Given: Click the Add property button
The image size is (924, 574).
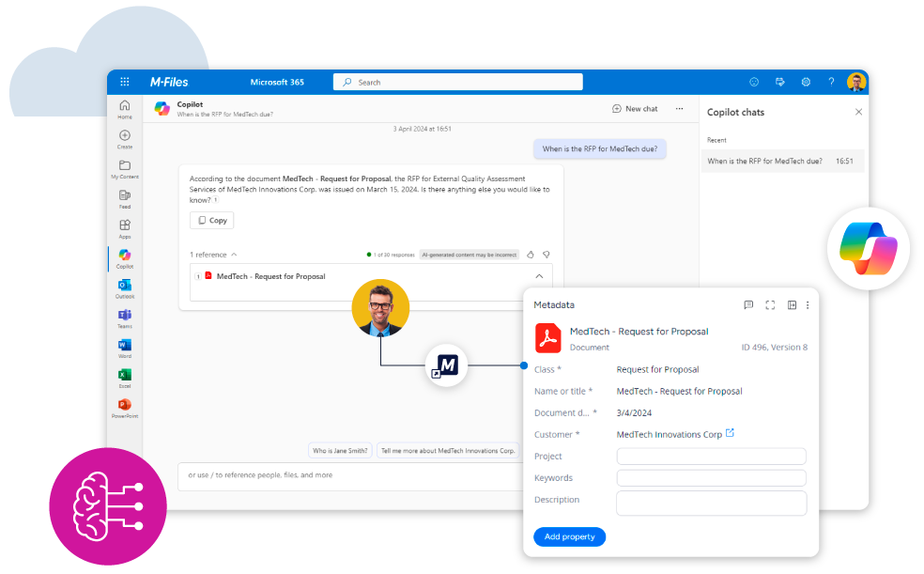Looking at the screenshot, I should tap(569, 535).
